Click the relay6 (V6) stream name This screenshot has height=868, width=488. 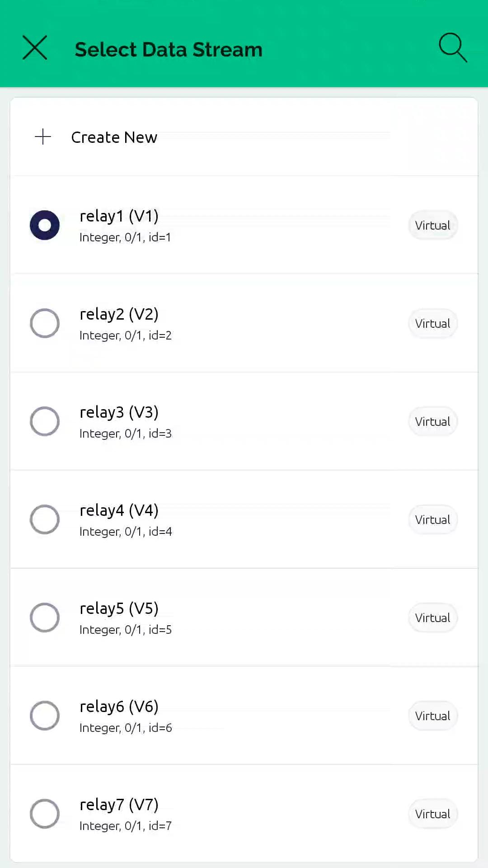point(119,707)
